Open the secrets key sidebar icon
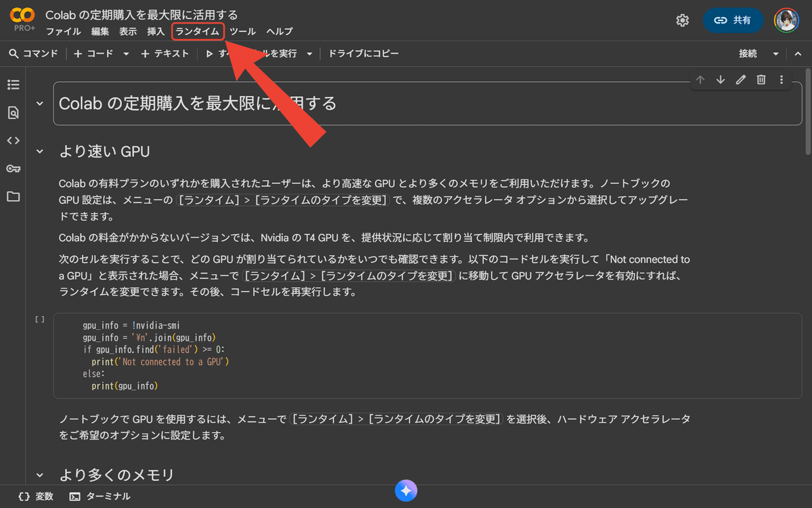Image resolution: width=812 pixels, height=508 pixels. pyautogui.click(x=13, y=169)
